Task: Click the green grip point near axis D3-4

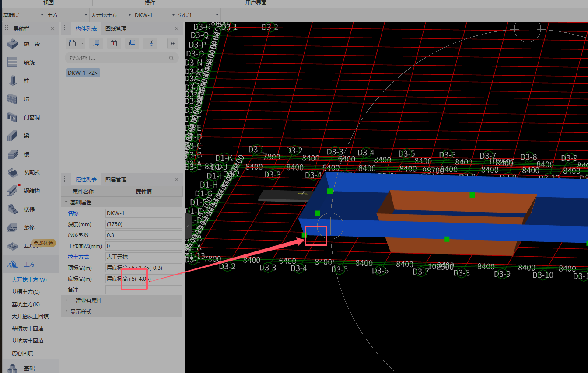Action: (x=329, y=191)
